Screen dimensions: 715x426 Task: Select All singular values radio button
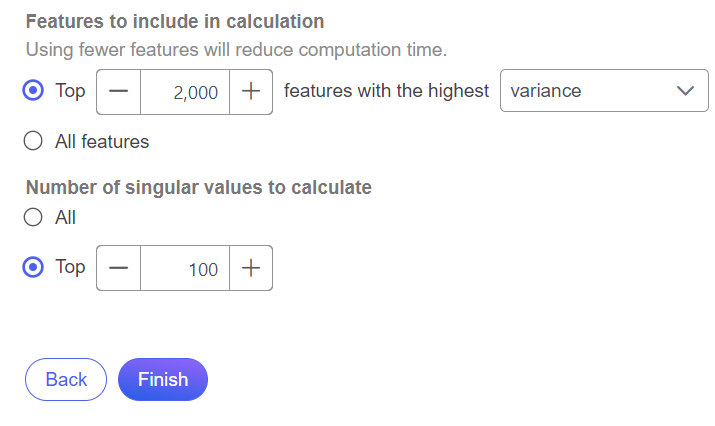[x=33, y=217]
